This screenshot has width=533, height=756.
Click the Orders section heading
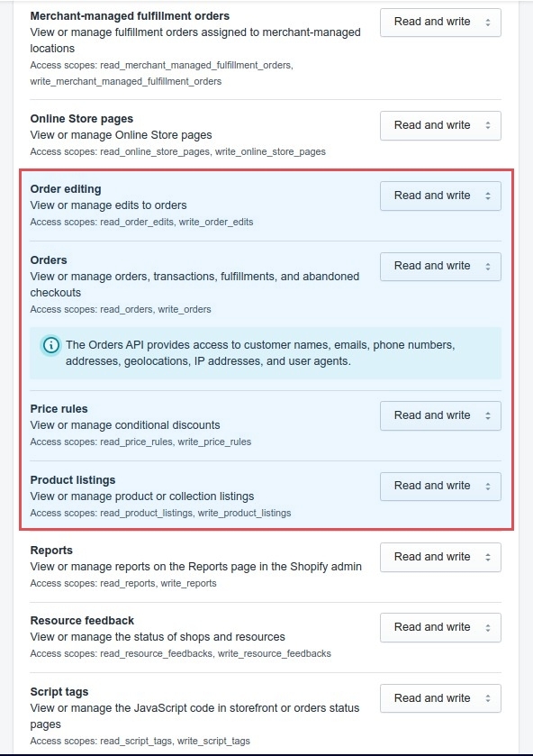point(49,260)
